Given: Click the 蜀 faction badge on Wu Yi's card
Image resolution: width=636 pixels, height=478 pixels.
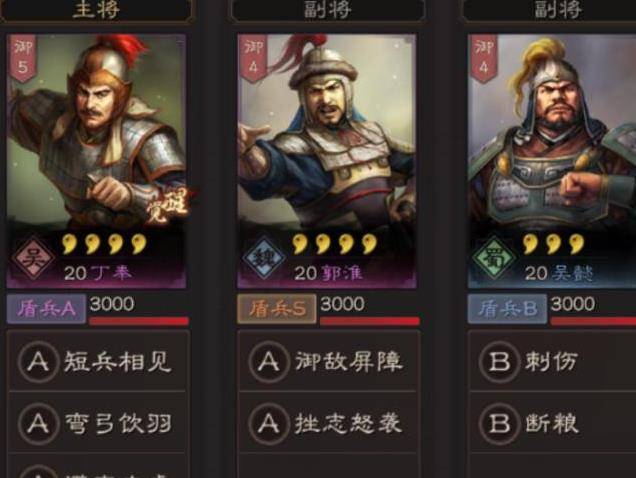Looking at the screenshot, I should pos(494,257).
